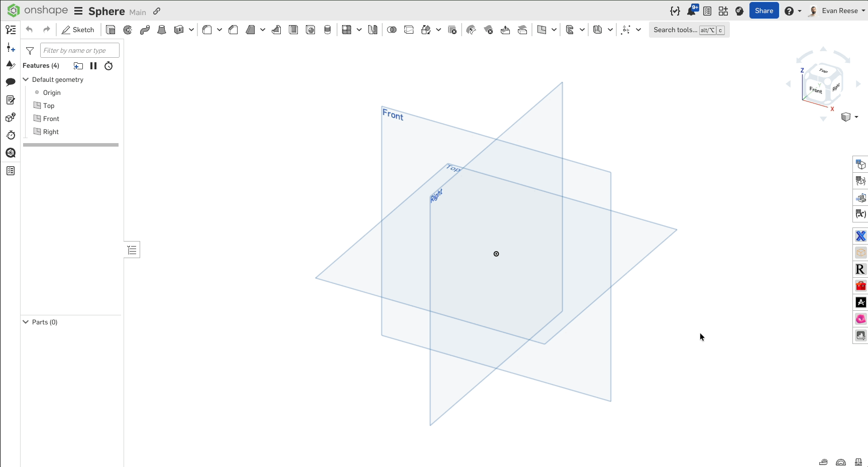
Task: Toggle the filter icon in feature list
Action: pos(30,51)
